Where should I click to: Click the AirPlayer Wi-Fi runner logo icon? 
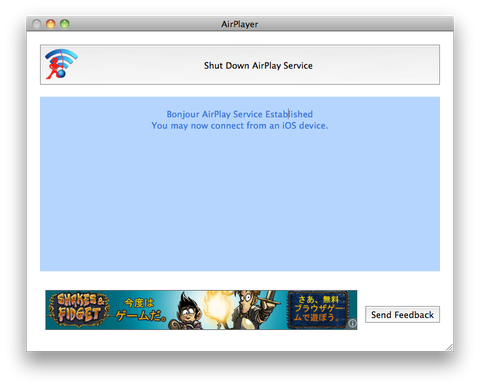pos(61,64)
